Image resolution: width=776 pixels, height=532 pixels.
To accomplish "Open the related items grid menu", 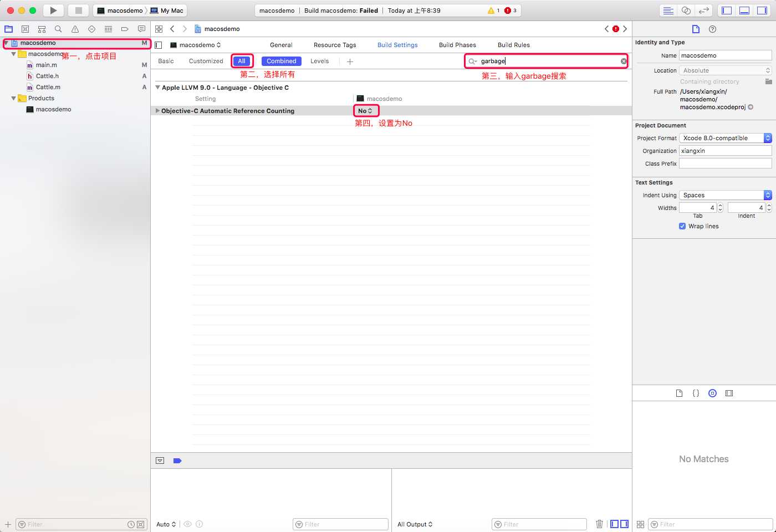I will [x=159, y=29].
